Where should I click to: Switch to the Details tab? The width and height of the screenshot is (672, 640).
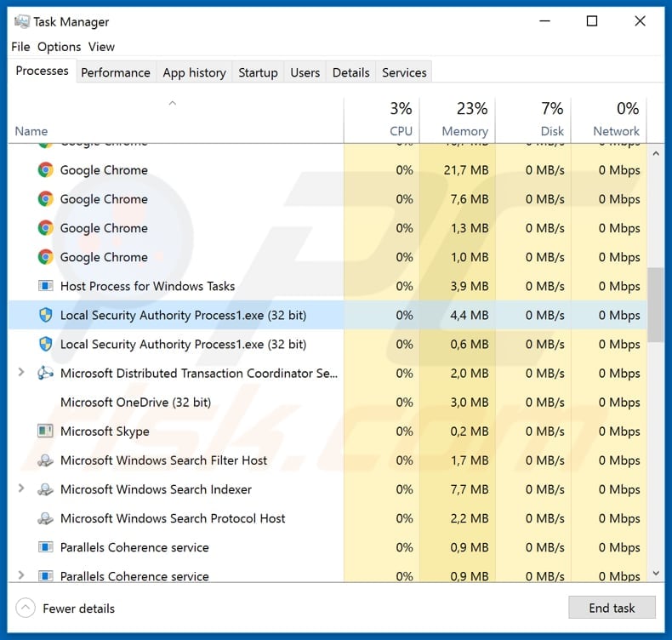pyautogui.click(x=351, y=72)
